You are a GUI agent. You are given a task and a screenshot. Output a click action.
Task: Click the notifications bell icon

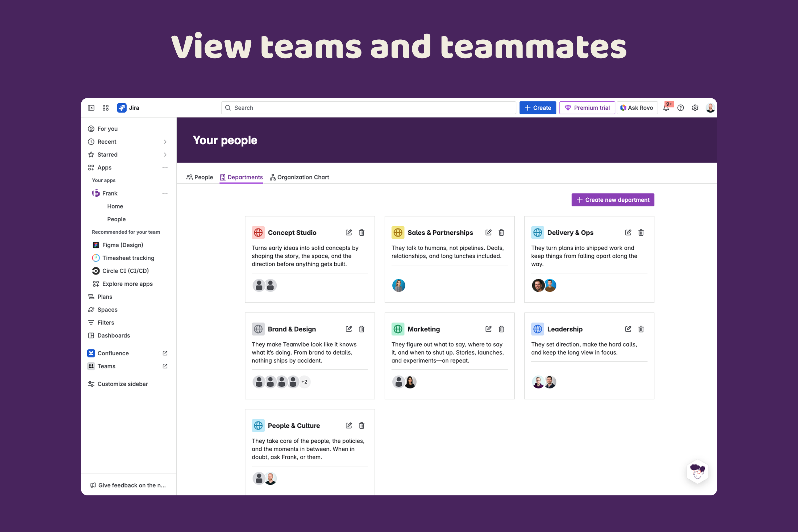pos(666,108)
